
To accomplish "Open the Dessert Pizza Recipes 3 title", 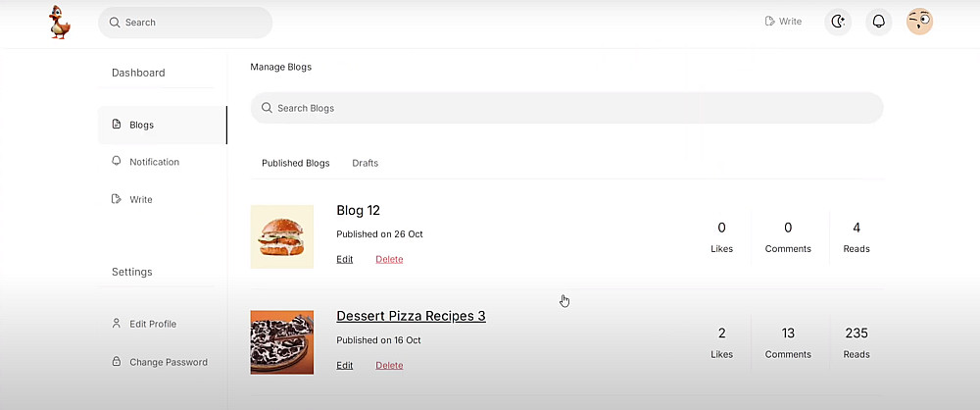I will coord(411,316).
